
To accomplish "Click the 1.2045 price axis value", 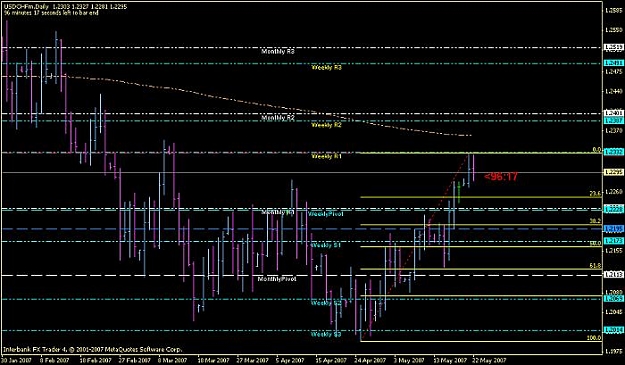I will 613,312.
